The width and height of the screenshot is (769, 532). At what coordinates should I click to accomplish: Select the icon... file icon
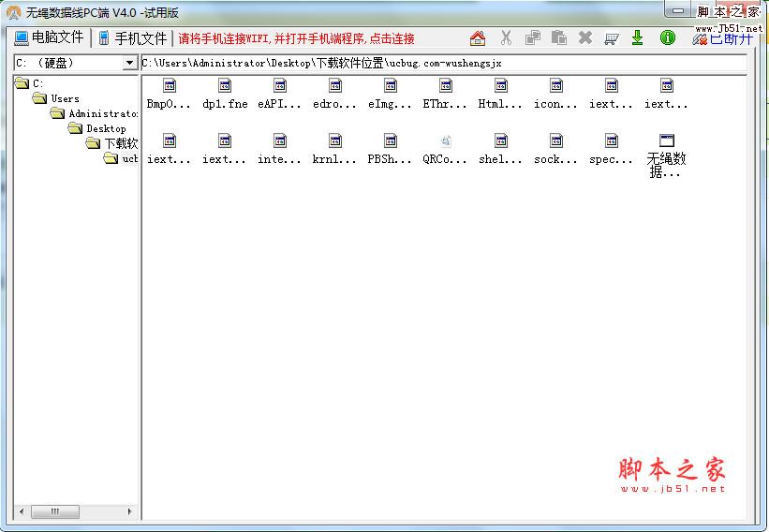[556, 86]
